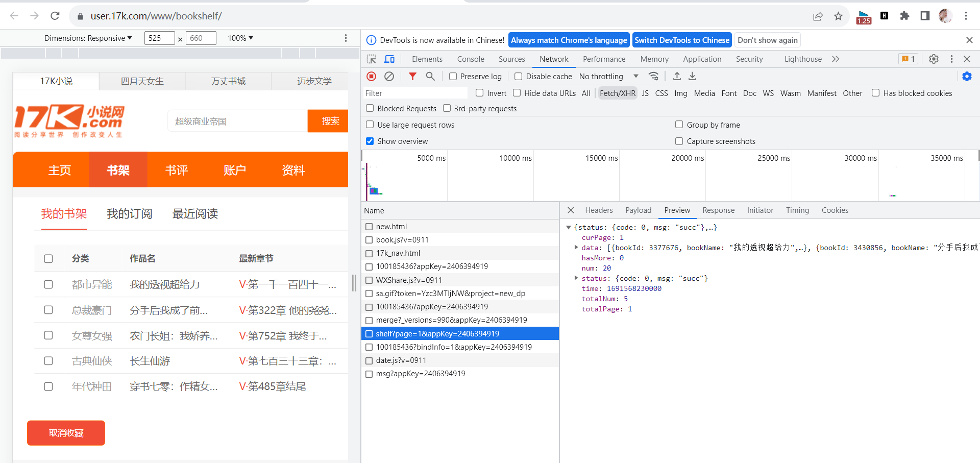Image resolution: width=980 pixels, height=463 pixels.
Task: Open the Chrome profile avatar
Action: click(945, 16)
